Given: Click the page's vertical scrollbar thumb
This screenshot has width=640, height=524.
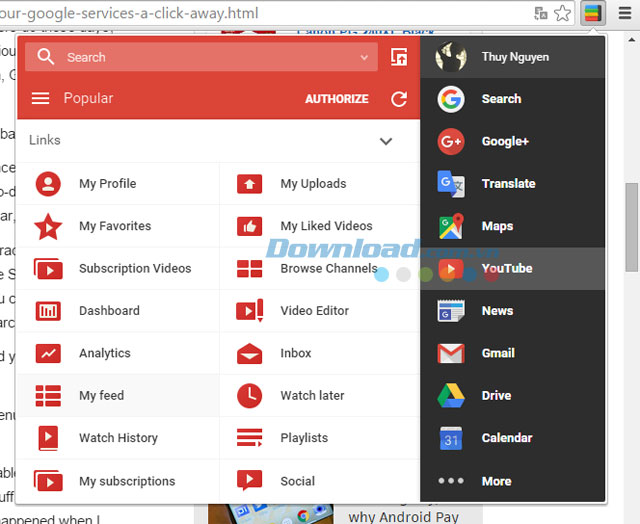Looking at the screenshot, I should pyautogui.click(x=631, y=227).
